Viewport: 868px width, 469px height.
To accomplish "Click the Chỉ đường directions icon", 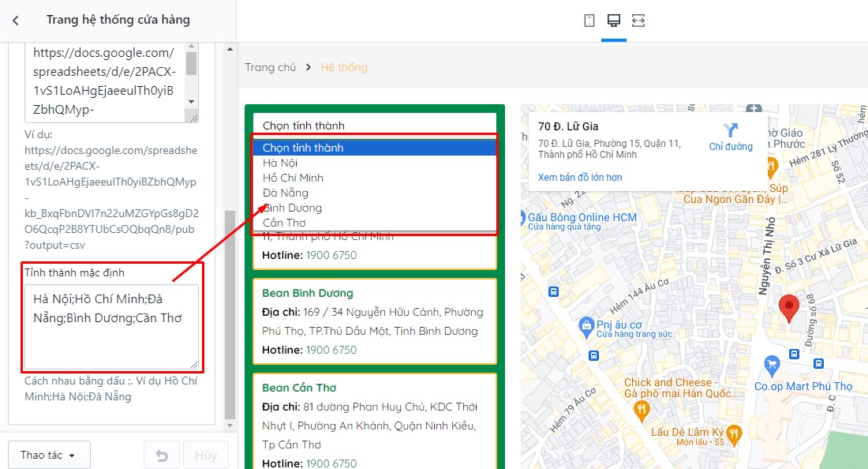I will point(731,130).
